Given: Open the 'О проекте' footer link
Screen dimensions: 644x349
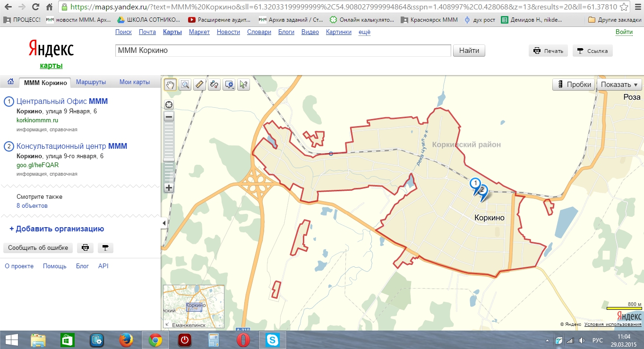Looking at the screenshot, I should 19,266.
